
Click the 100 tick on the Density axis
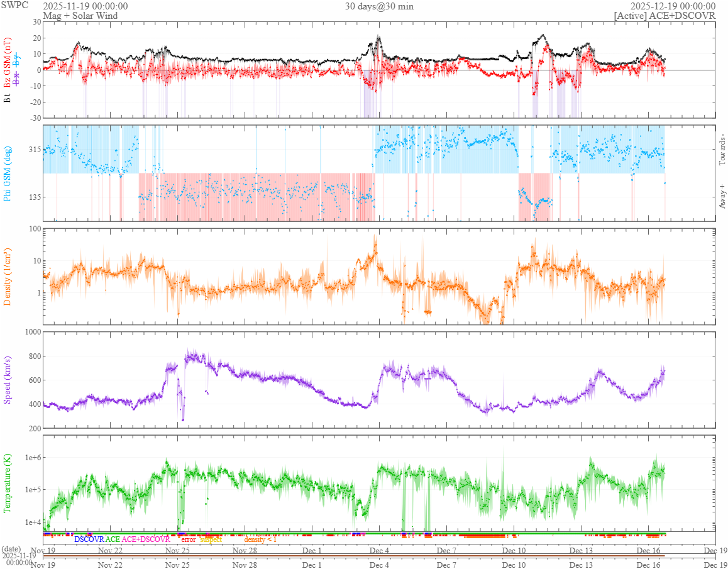click(35, 228)
